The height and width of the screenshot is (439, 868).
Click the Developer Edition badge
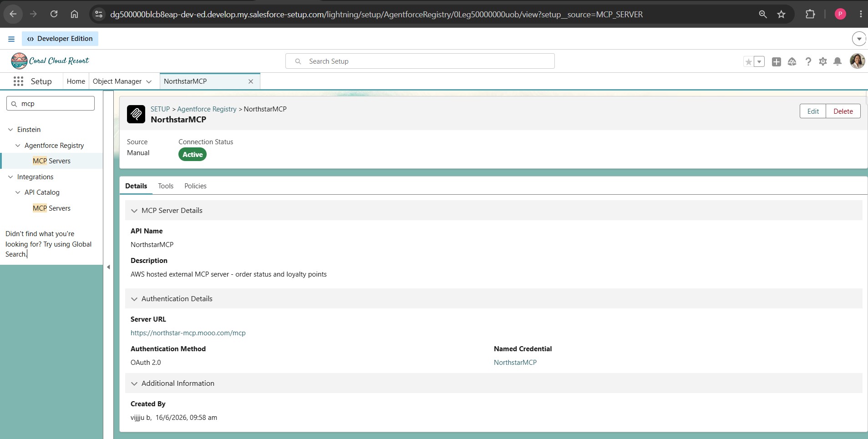tap(60, 39)
